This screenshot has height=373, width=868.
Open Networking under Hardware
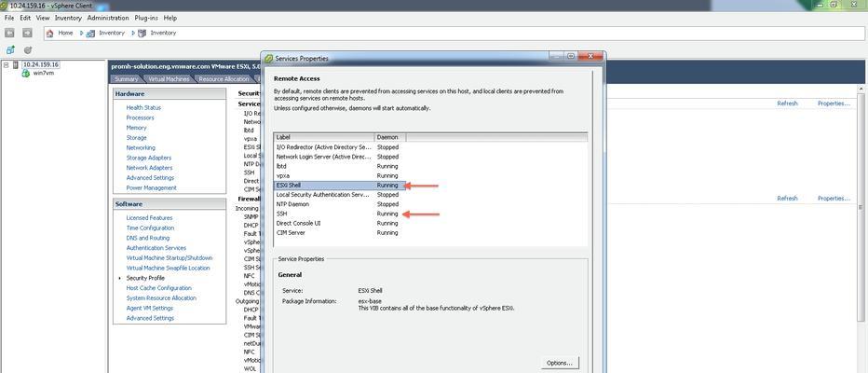[141, 147]
